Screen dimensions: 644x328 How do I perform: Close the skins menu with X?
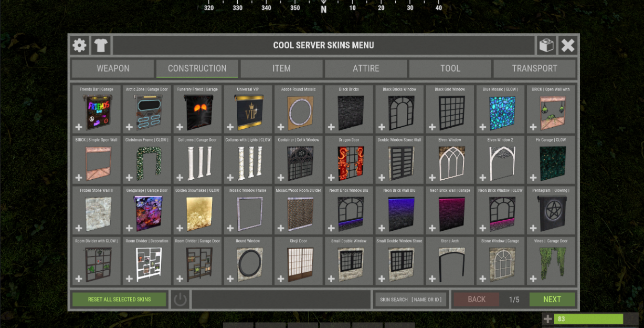click(x=567, y=46)
